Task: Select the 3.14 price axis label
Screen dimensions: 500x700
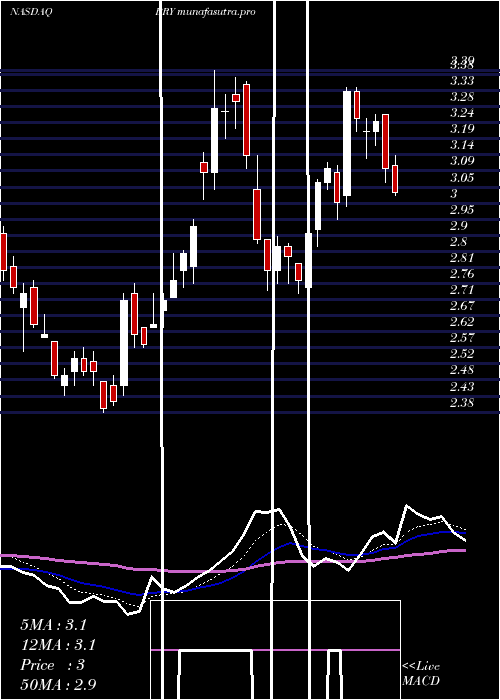Action: (x=462, y=145)
